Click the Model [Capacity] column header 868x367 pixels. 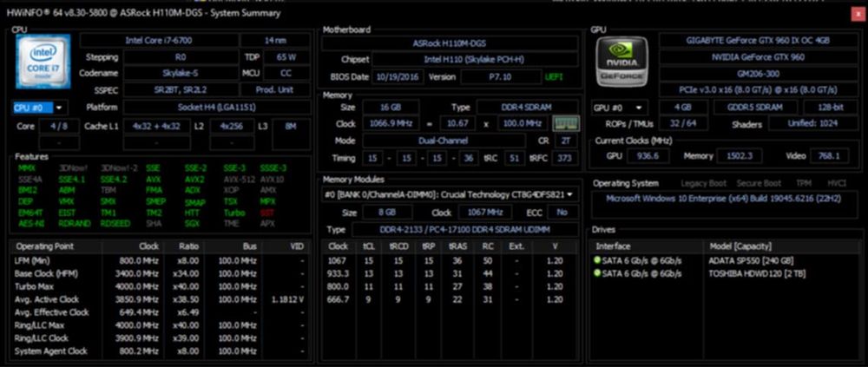pos(781,246)
